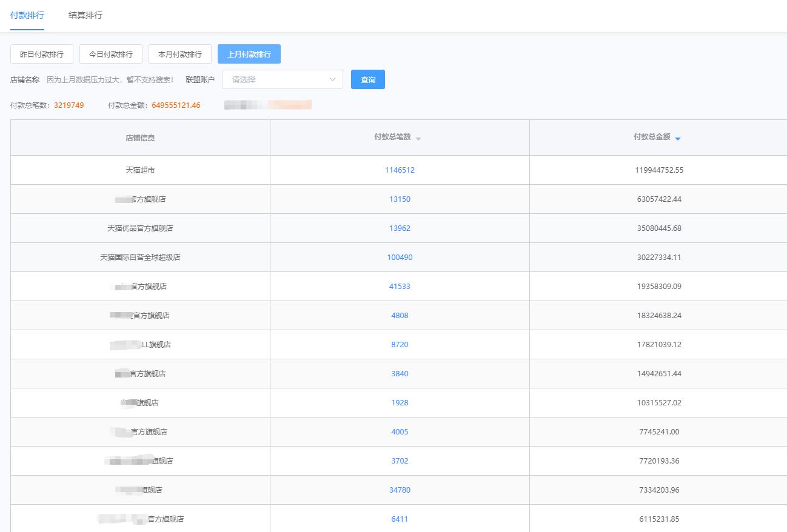This screenshot has height=532, width=787.
Task: Open payment count link 3702
Action: (x=400, y=461)
